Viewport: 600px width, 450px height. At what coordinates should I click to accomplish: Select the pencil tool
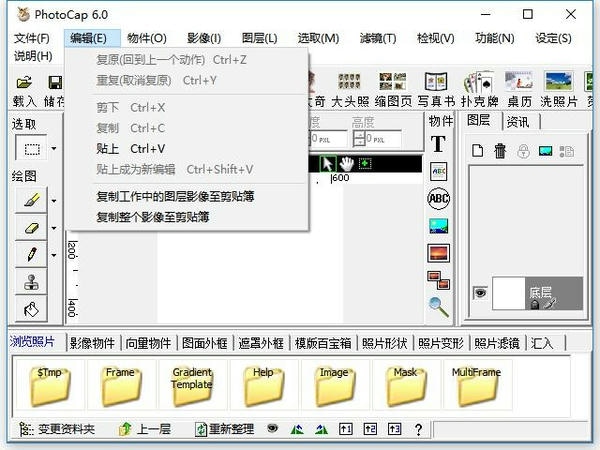click(x=32, y=254)
